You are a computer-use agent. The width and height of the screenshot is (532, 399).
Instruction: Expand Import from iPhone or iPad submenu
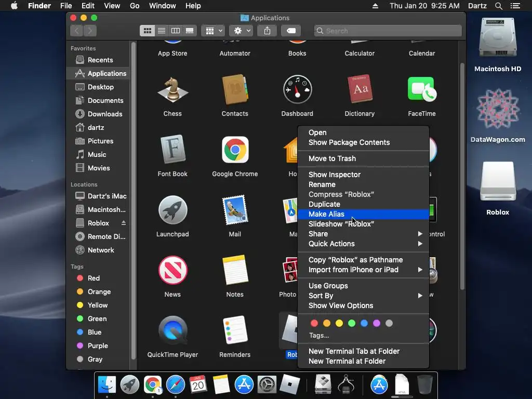(363, 270)
